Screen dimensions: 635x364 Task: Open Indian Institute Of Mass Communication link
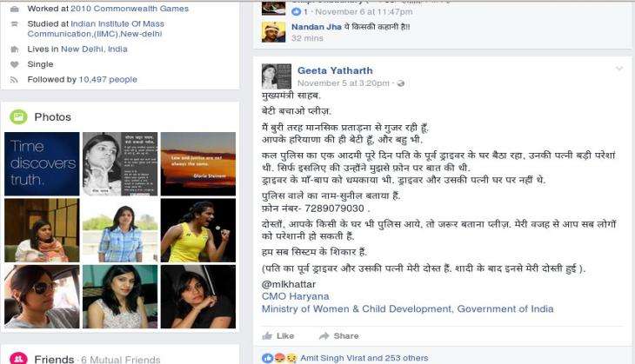[96, 29]
